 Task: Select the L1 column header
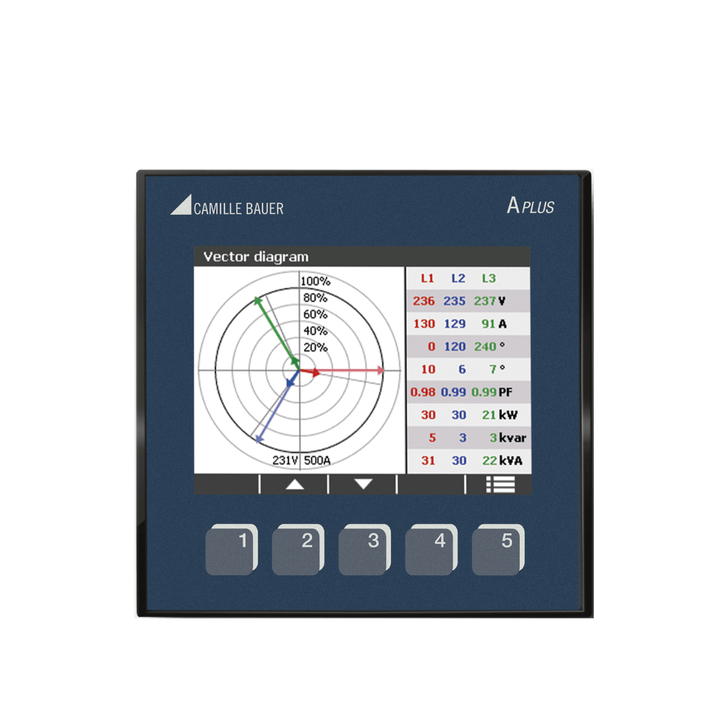pyautogui.click(x=427, y=279)
